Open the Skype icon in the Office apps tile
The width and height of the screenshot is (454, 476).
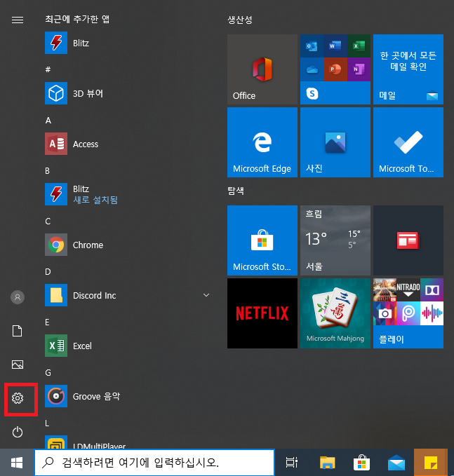tap(312, 93)
